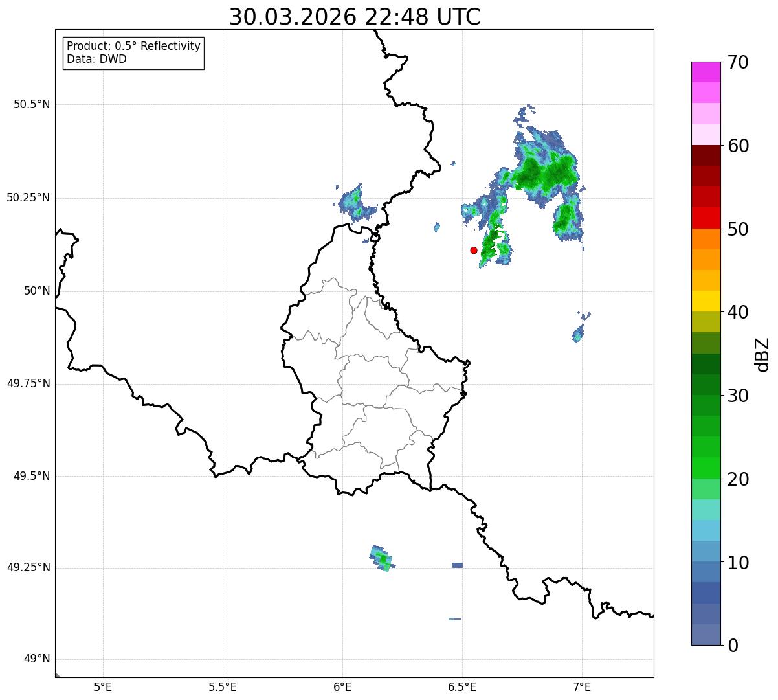Click the latitude label 50.5°N
778x700 pixels.
click(32, 104)
